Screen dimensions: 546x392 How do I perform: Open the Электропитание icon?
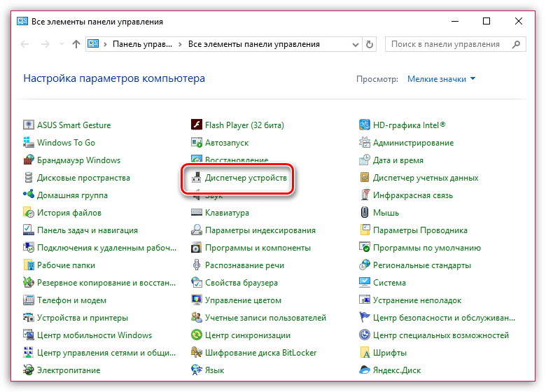29,370
